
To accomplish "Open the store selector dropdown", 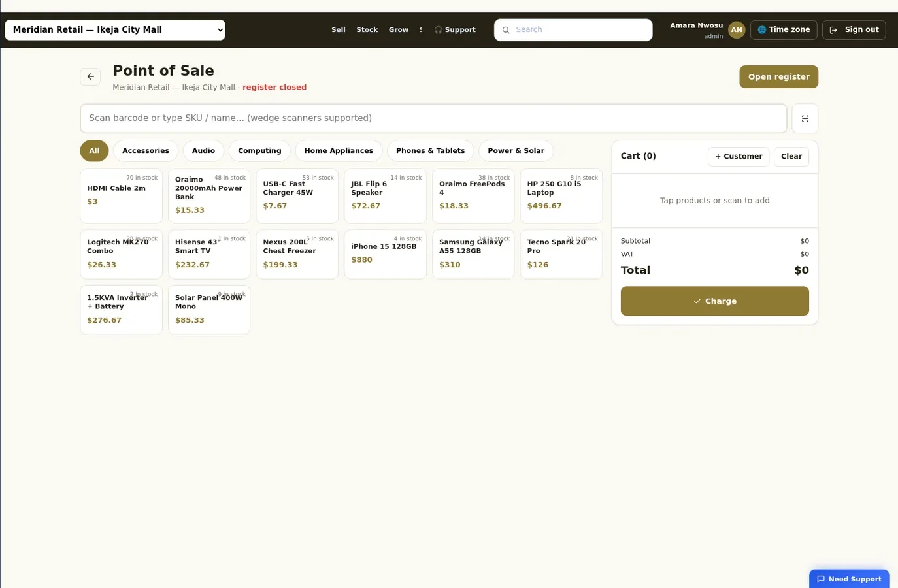I will 115,30.
